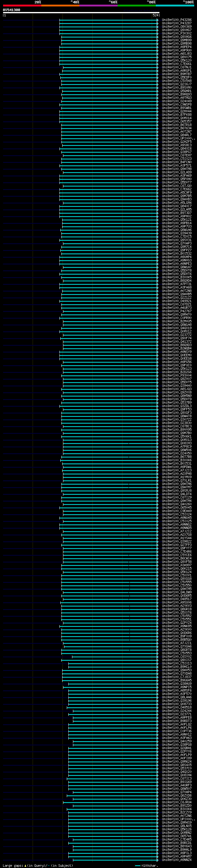Click the cyan ~100% identity legend segment
197x868 pixels.
pos(175,6)
